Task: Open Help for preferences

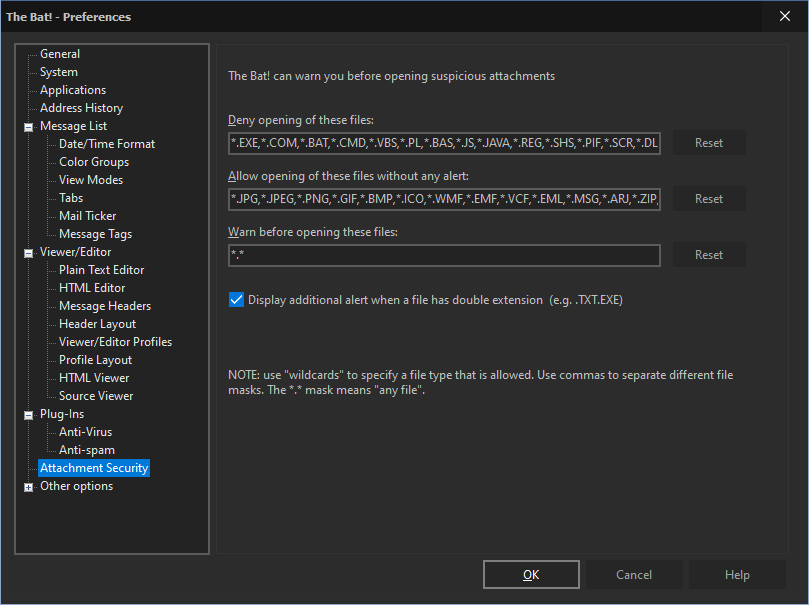Action: click(737, 575)
